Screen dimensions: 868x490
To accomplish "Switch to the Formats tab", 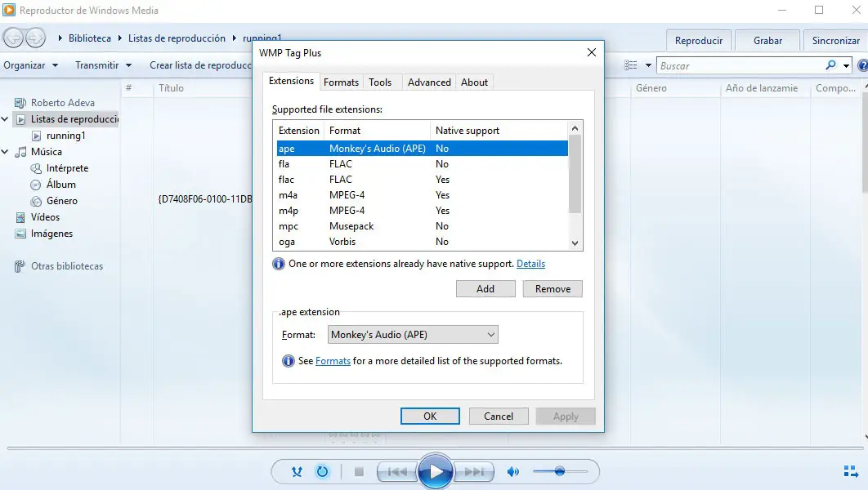I will tap(341, 82).
